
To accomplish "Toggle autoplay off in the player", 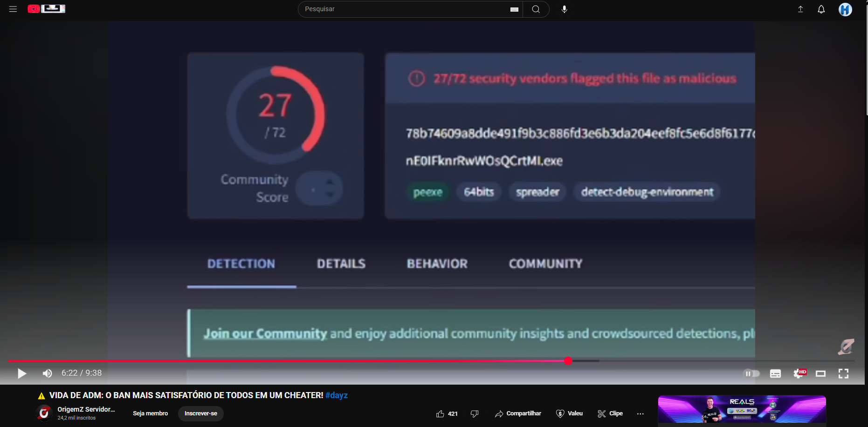I will click(x=751, y=373).
